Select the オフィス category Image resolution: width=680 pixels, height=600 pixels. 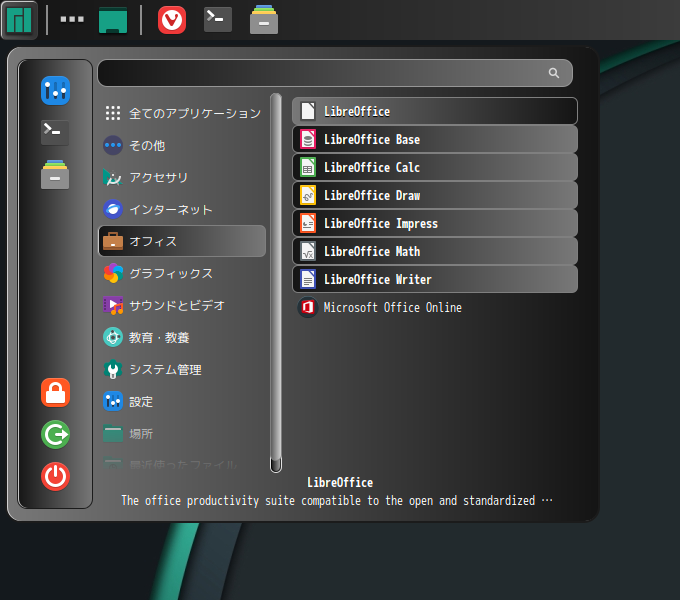click(x=182, y=241)
